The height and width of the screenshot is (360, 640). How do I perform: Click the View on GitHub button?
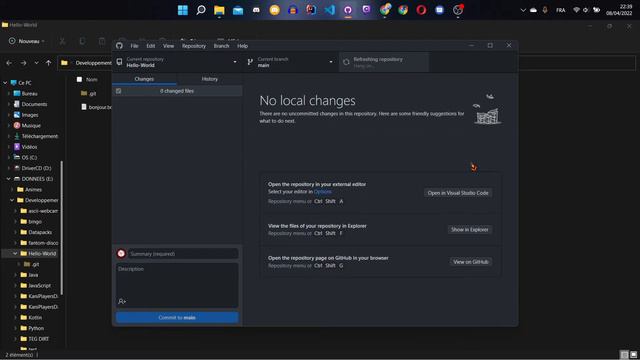click(x=471, y=262)
